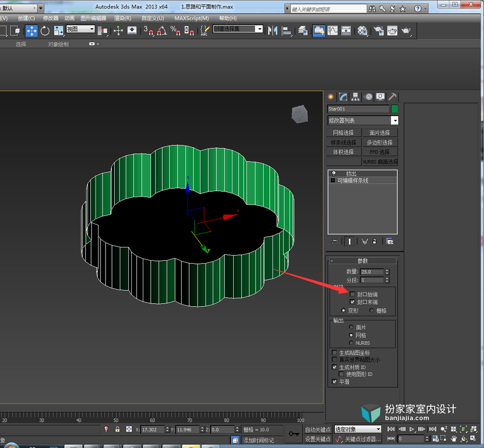Open Configure Modifier Sets icon

click(x=390, y=241)
